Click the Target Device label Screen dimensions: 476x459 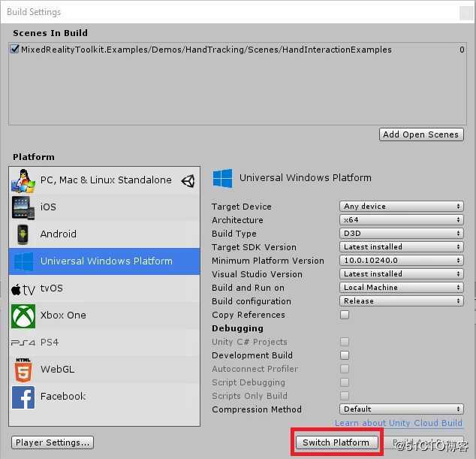click(x=242, y=207)
